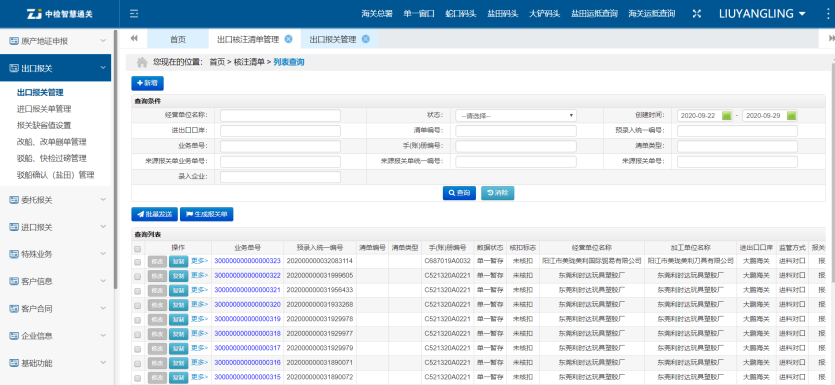Viewport: 835px width, 385px height.
Task: Close the 出口报关管理 tab
Action: click(x=365, y=39)
